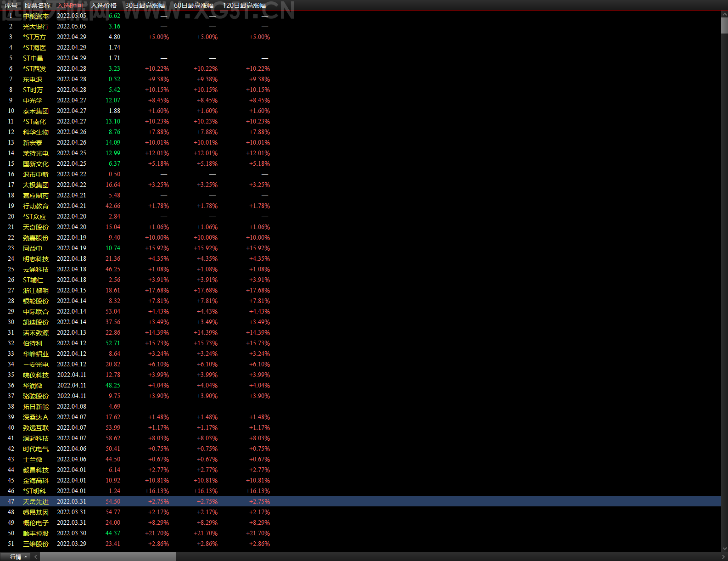Click the 劲嘉股份 stock name

[x=36, y=238]
